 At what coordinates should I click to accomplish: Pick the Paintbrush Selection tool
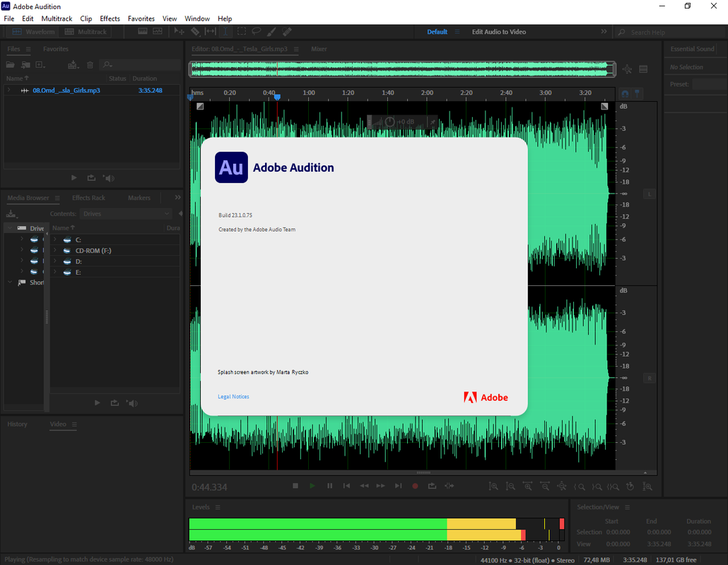(271, 32)
